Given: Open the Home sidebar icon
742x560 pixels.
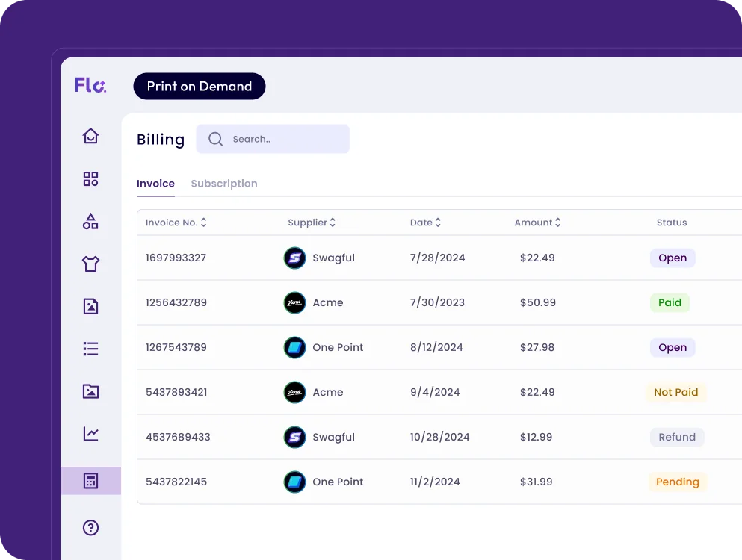Looking at the screenshot, I should (90, 136).
